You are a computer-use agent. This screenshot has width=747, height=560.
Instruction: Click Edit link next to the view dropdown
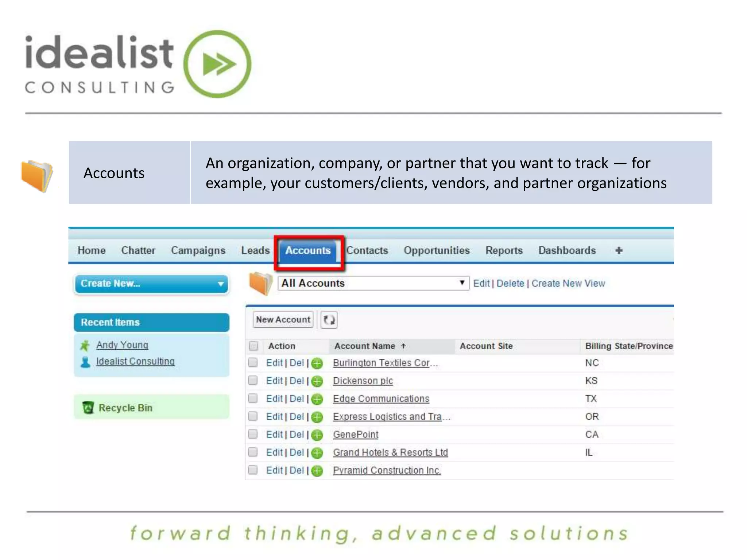click(481, 283)
